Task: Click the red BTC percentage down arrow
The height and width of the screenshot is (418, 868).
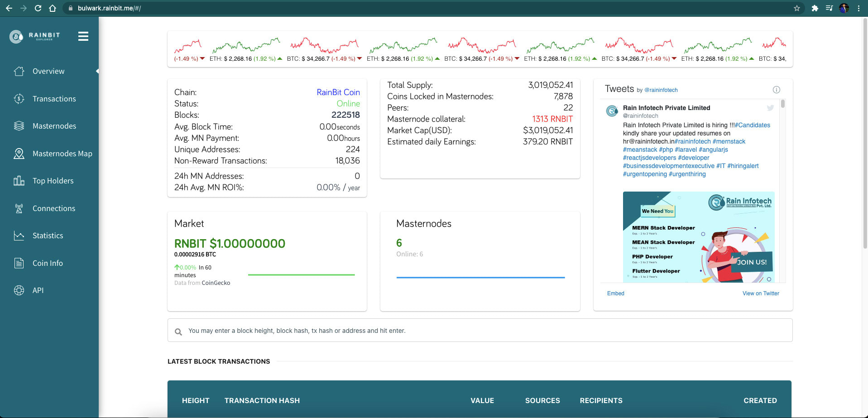Action: coord(359,58)
